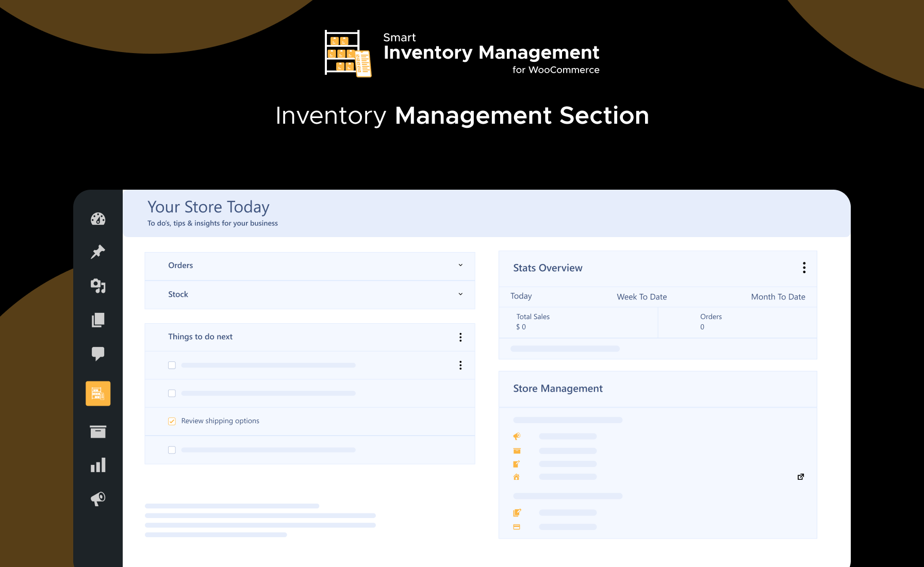Screen dimensions: 924x567
Task: Switch to the Month To Date tab
Action: 778,297
